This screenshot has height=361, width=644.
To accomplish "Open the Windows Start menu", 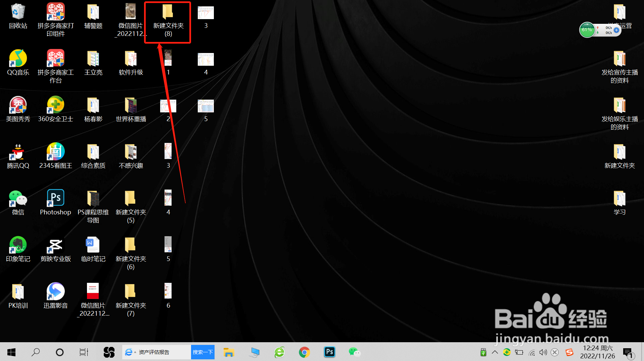I will (x=11, y=352).
